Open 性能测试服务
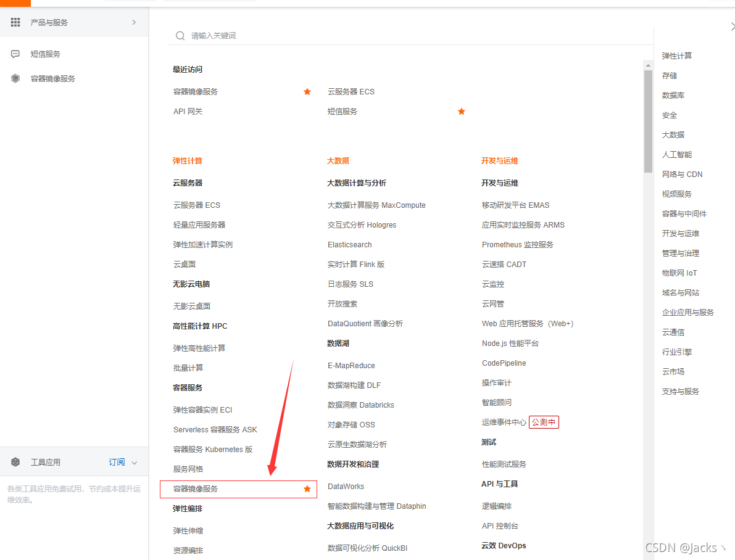Screen dimensions: 735x560 coord(504,464)
